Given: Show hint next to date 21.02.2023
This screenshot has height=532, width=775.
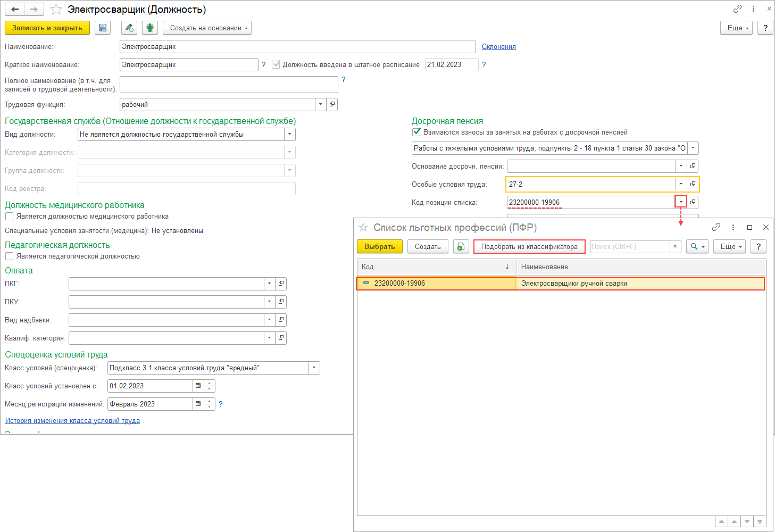Looking at the screenshot, I should (x=484, y=64).
